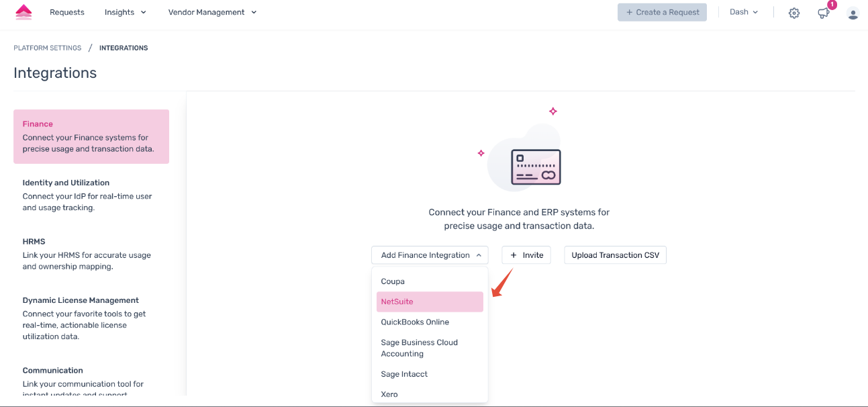Select NetSuite from the integration list
Image resolution: width=868 pixels, height=407 pixels.
[x=395, y=302]
